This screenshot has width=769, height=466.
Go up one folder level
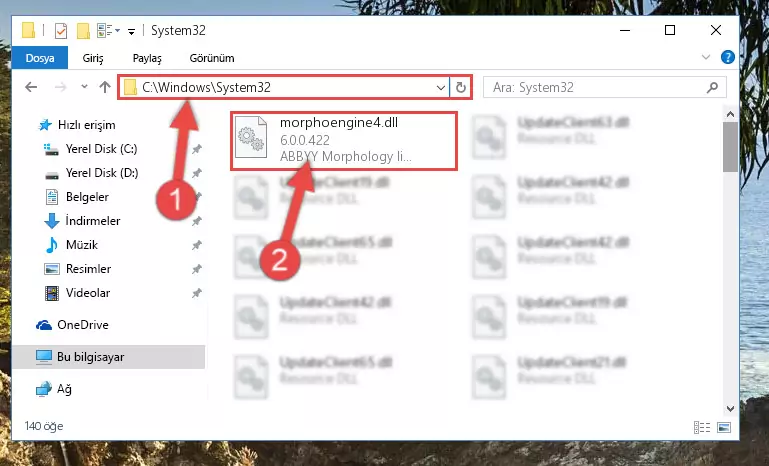click(x=104, y=87)
